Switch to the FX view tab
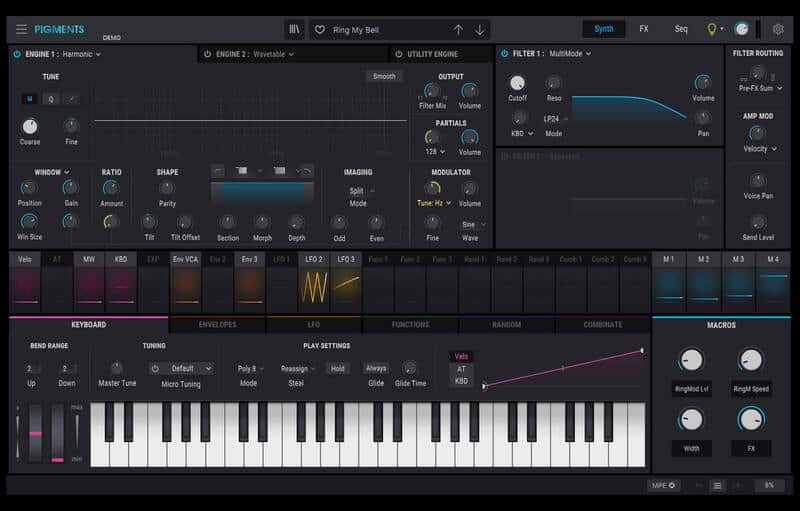Viewport: 800px width, 511px height. coord(644,29)
